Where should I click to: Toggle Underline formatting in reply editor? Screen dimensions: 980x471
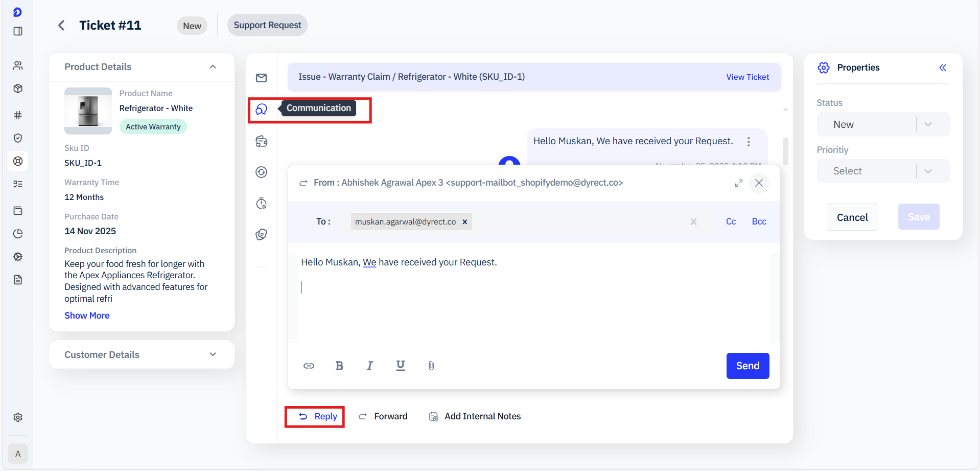(x=401, y=366)
